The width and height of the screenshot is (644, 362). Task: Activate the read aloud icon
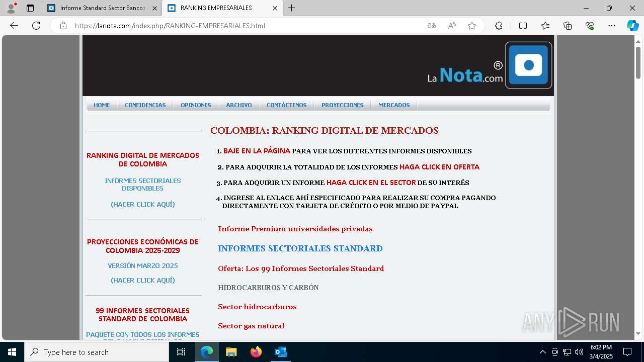[x=452, y=26]
